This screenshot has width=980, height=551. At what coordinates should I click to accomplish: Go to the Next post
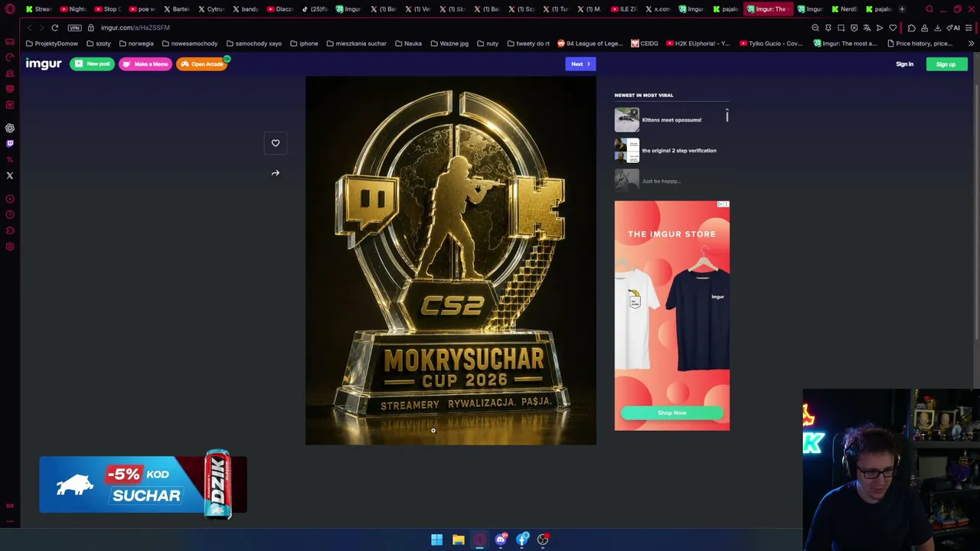580,64
